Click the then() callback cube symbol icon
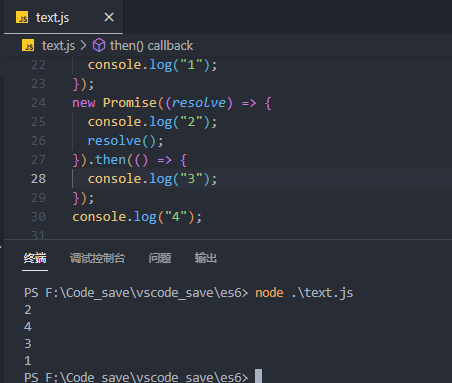This screenshot has width=452, height=383. point(99,45)
